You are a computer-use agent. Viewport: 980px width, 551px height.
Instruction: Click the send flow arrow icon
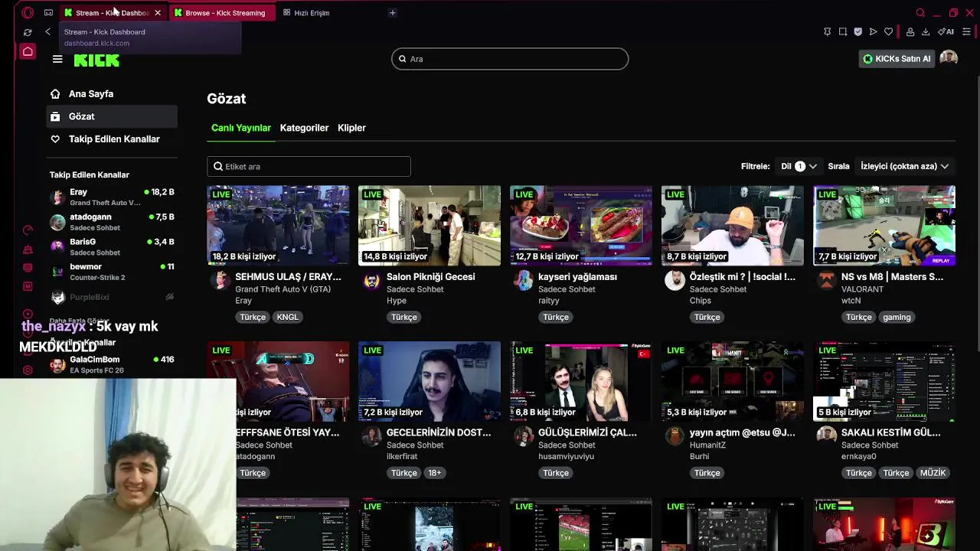[873, 32]
